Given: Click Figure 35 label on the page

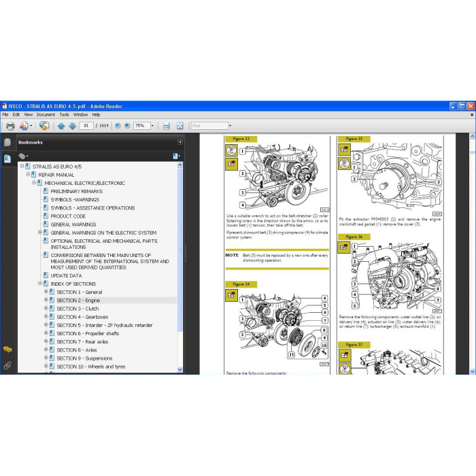Looking at the screenshot, I should (354, 139).
